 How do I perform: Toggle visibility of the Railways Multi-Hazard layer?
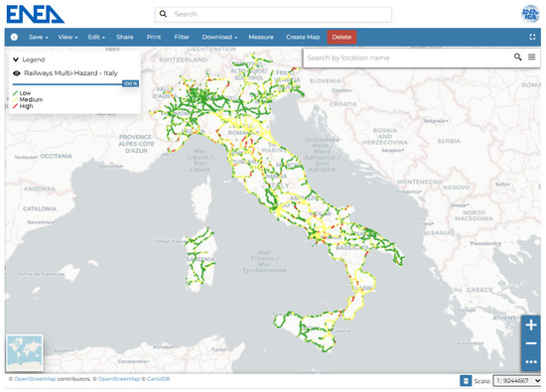click(16, 73)
